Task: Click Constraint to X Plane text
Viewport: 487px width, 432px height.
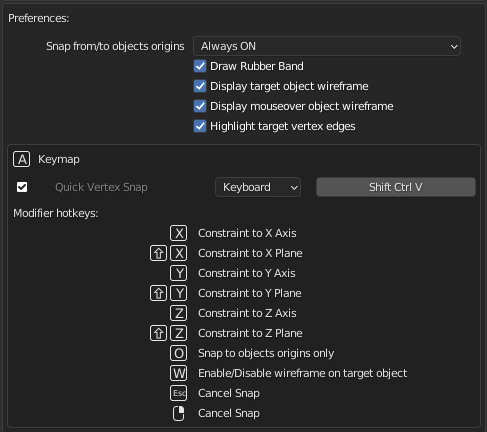Action: (x=250, y=253)
